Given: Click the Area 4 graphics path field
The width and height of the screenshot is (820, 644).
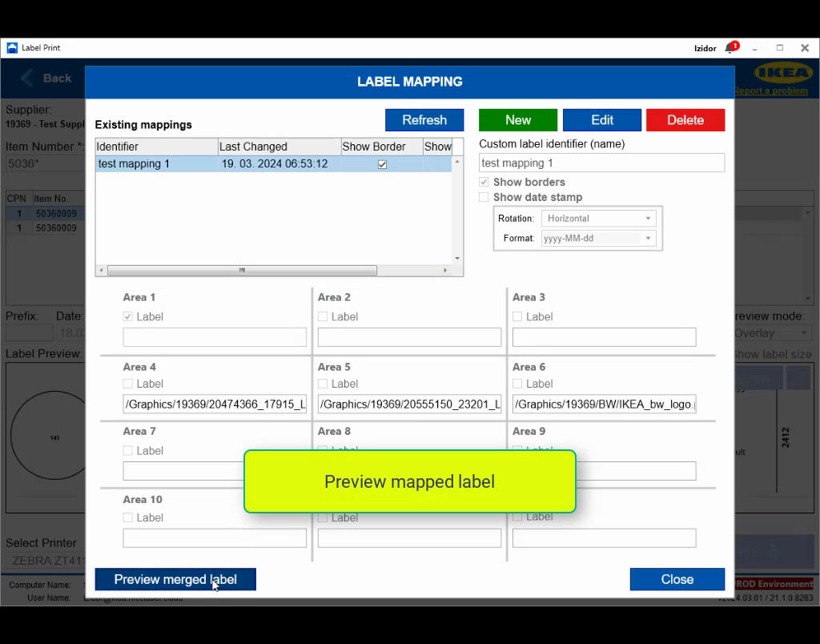Looking at the screenshot, I should 215,404.
